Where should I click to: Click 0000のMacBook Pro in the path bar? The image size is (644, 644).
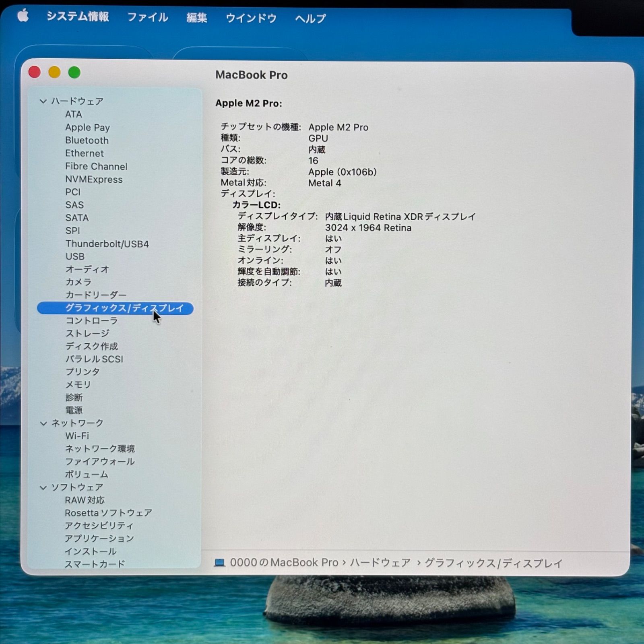284,563
